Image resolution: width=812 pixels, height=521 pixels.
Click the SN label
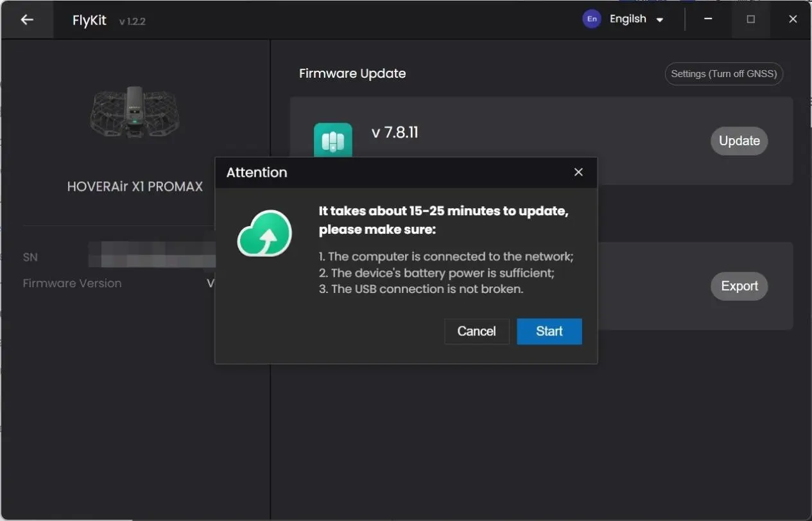pyautogui.click(x=30, y=257)
